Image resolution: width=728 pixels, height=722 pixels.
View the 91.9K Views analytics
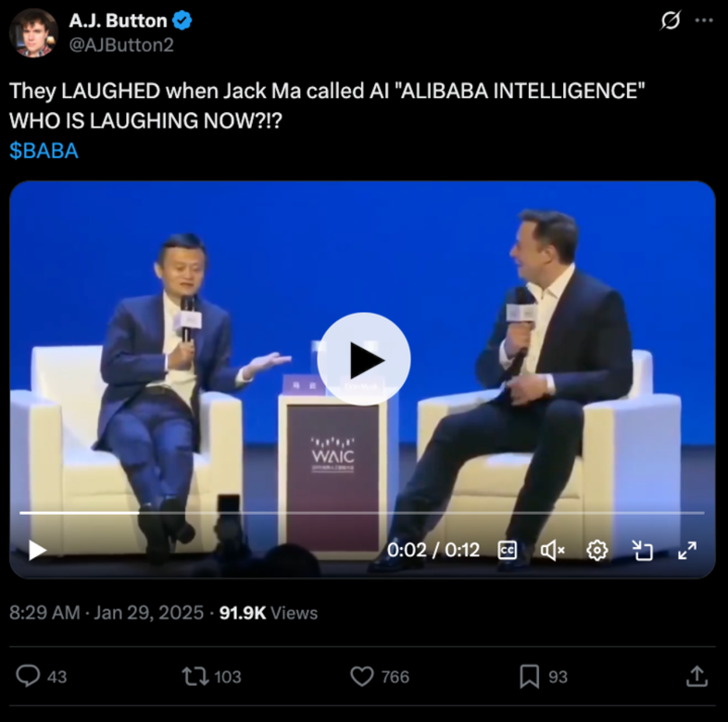point(268,612)
